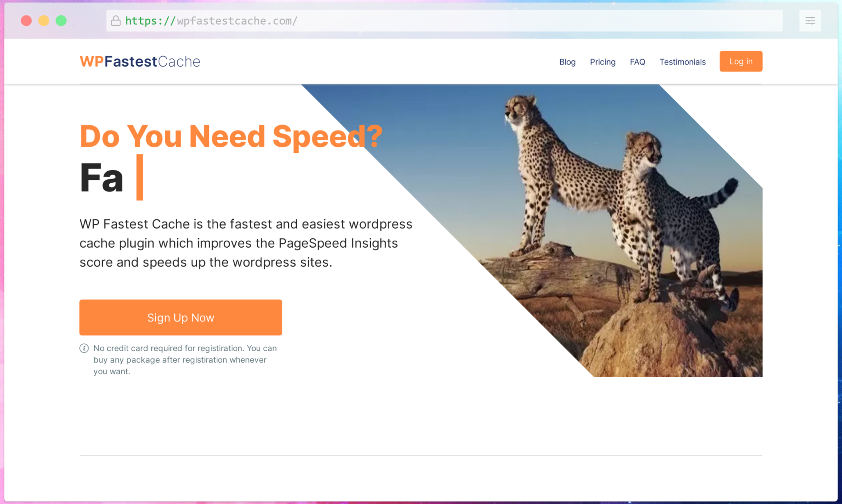This screenshot has height=504, width=842.
Task: Open the Pricing page
Action: (x=603, y=62)
